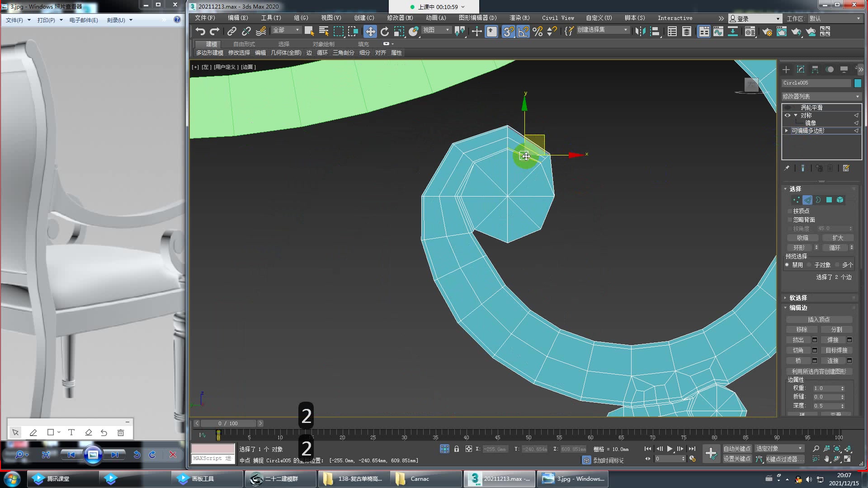Select the Link objects chain icon
Screen dimensions: 868x488
(232, 31)
